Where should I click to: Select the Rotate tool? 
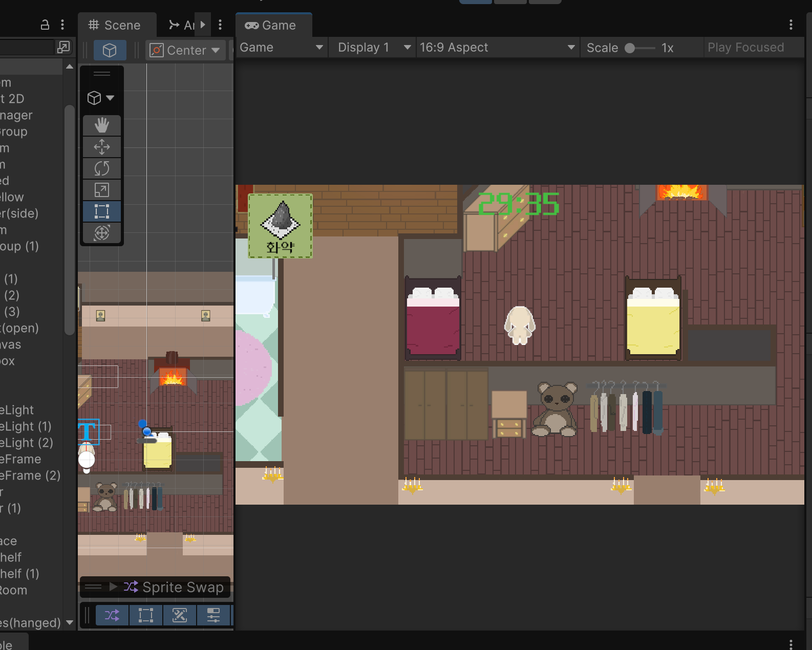coord(102,168)
